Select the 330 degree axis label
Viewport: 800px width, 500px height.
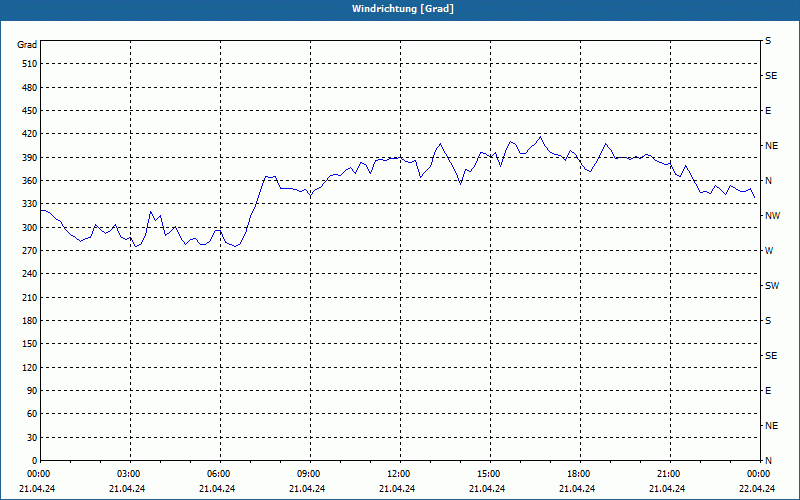pos(30,204)
